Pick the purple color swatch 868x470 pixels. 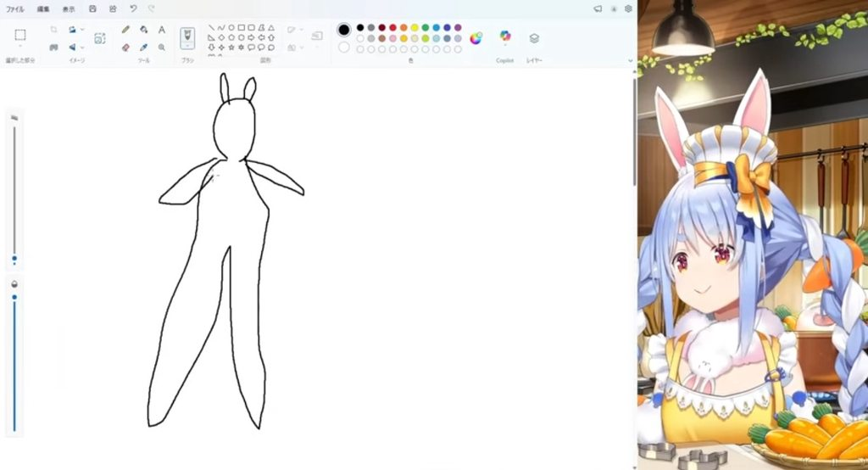click(458, 28)
